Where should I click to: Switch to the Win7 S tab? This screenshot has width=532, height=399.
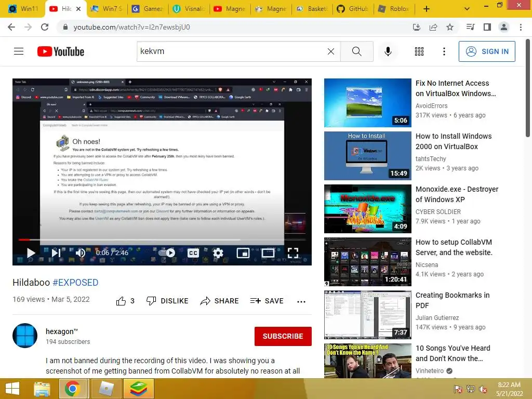coord(107,8)
